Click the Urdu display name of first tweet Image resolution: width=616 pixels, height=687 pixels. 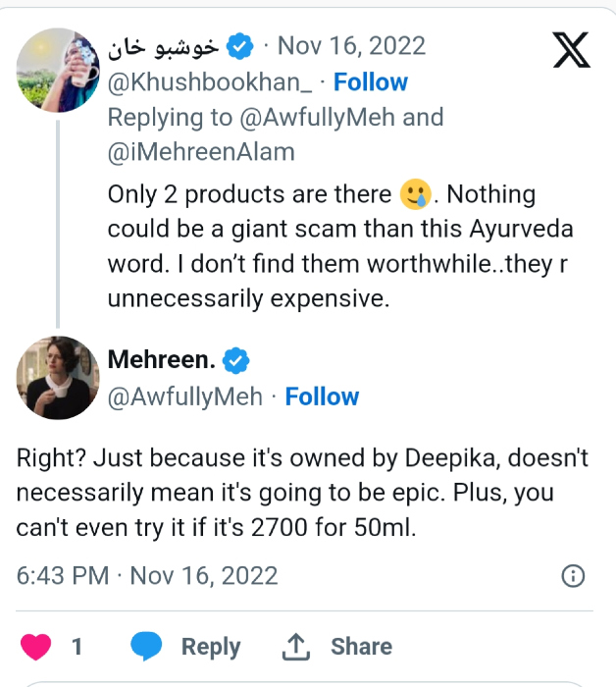tap(164, 46)
